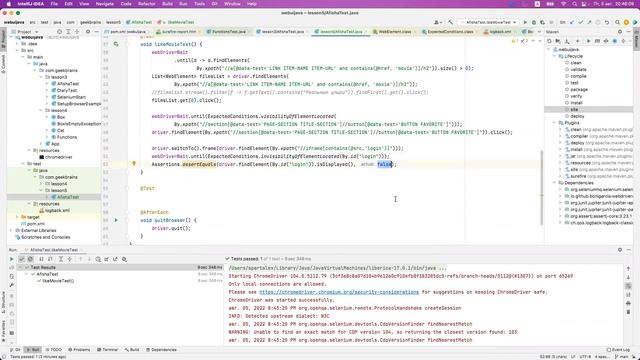
Task: Toggle Show Passed tests checkmark button
Action: pos(22,259)
